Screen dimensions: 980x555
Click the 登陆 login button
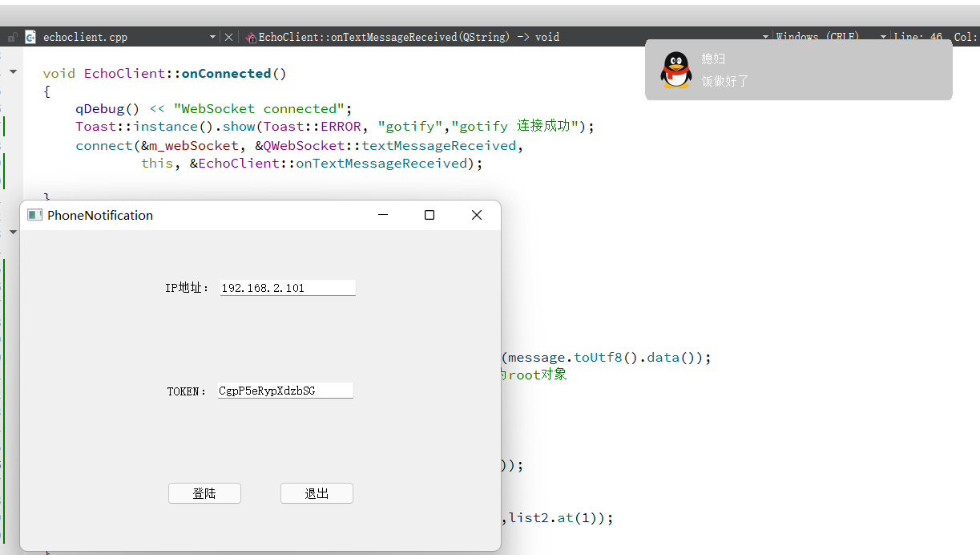pos(204,493)
